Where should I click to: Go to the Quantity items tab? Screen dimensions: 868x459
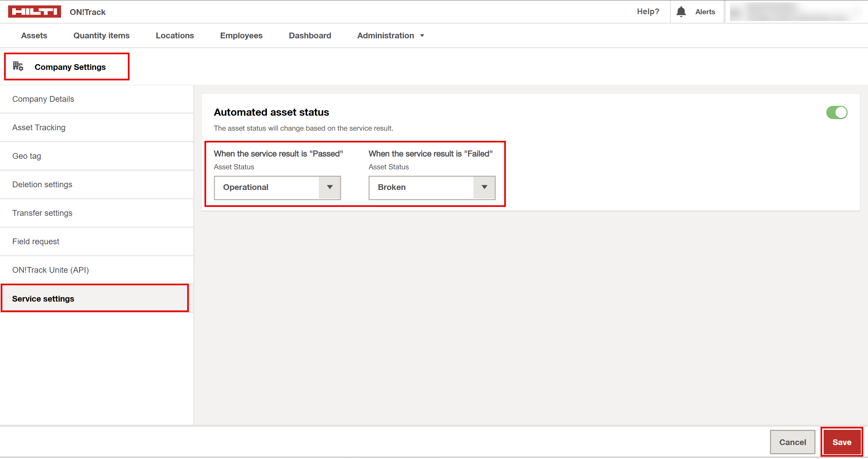[101, 36]
